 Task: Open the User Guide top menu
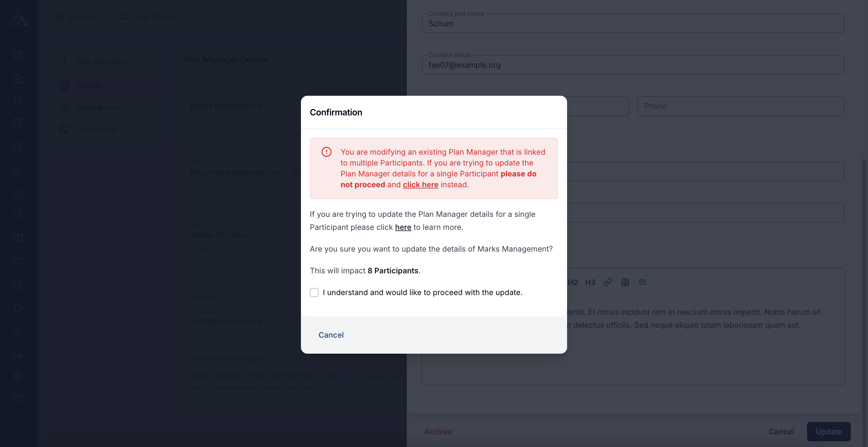click(x=146, y=17)
